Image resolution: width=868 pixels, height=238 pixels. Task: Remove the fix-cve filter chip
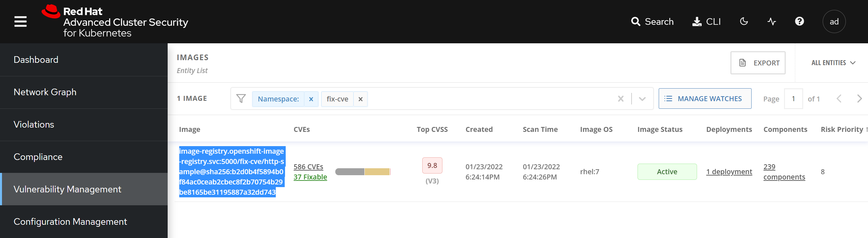click(x=360, y=99)
